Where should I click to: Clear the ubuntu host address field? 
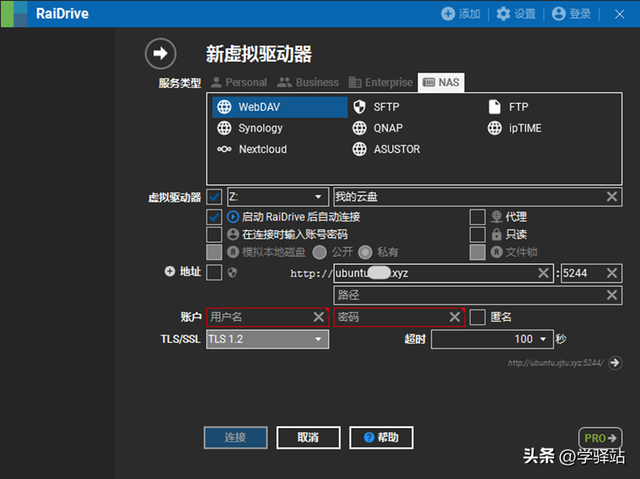[x=543, y=273]
